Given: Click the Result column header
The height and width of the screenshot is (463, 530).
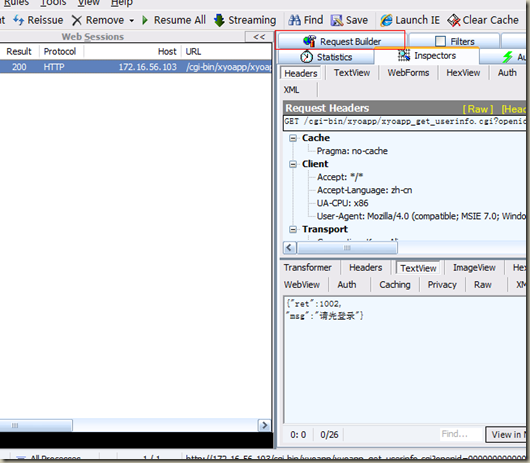Looking at the screenshot, I should point(19,52).
